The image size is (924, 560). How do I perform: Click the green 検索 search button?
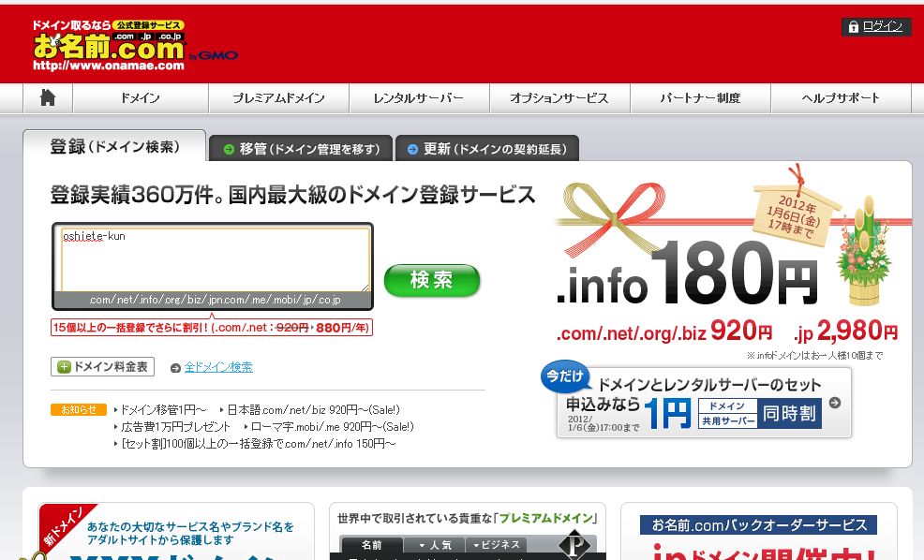point(432,280)
